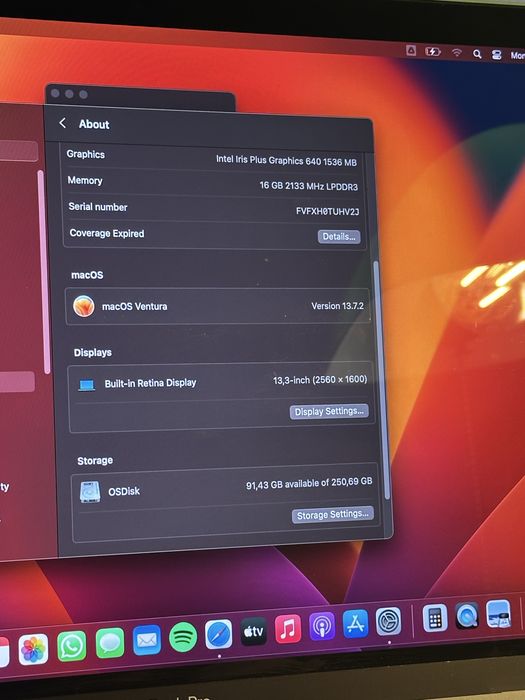Screen dimensions: 525x700
Task: Go back using the chevron beside About
Action: [x=62, y=123]
